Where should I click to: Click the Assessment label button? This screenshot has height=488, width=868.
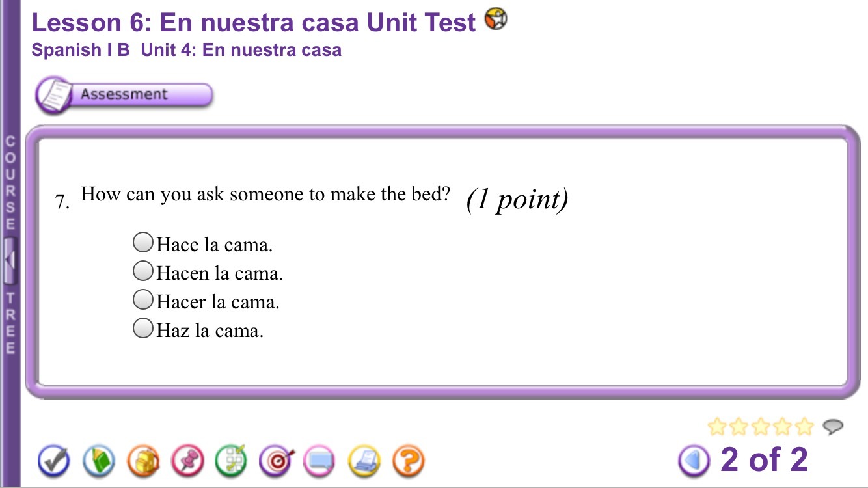point(124,95)
